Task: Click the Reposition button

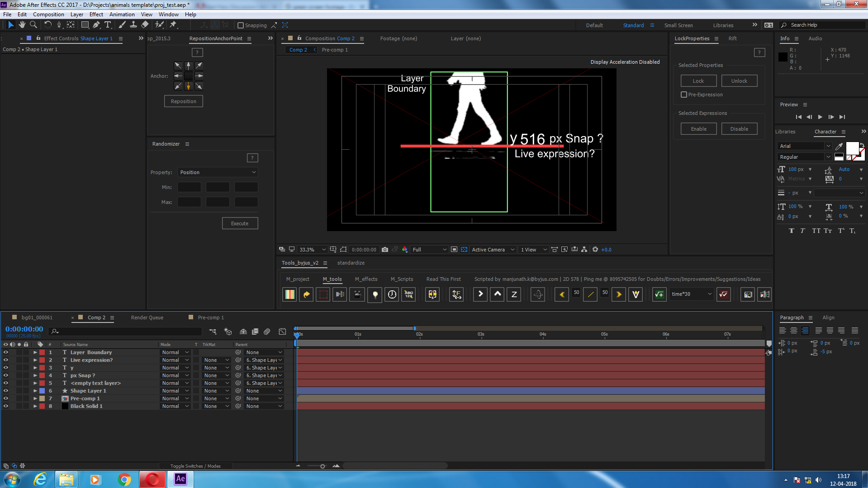Action: click(184, 101)
